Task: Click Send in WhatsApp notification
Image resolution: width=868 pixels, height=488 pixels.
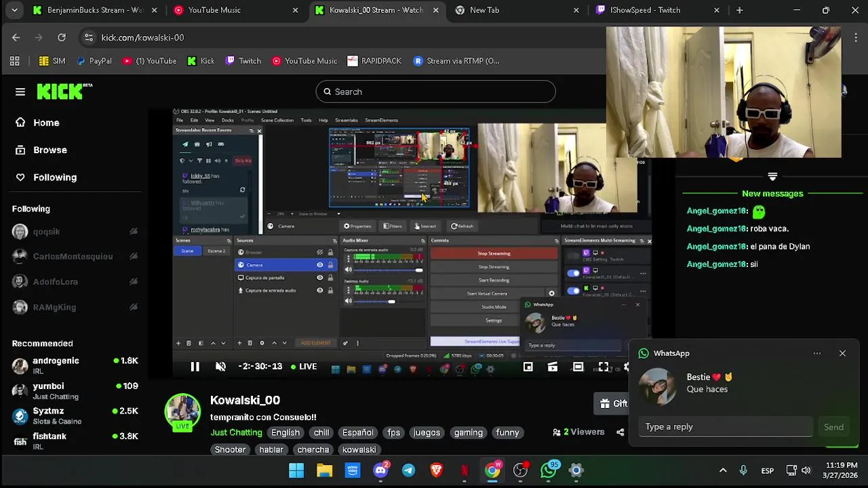Action: [833, 427]
